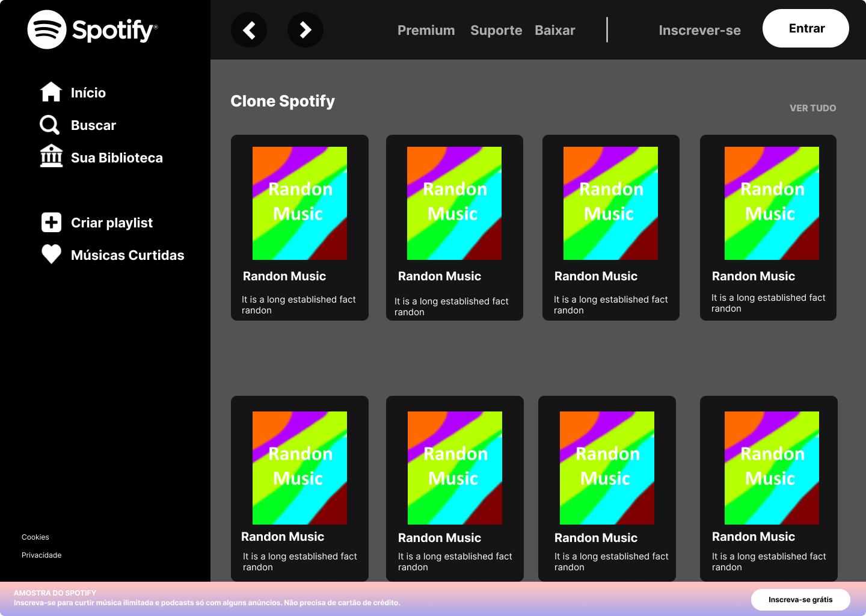The width and height of the screenshot is (866, 616).
Task: Open the Privacidade link
Action: [x=41, y=555]
